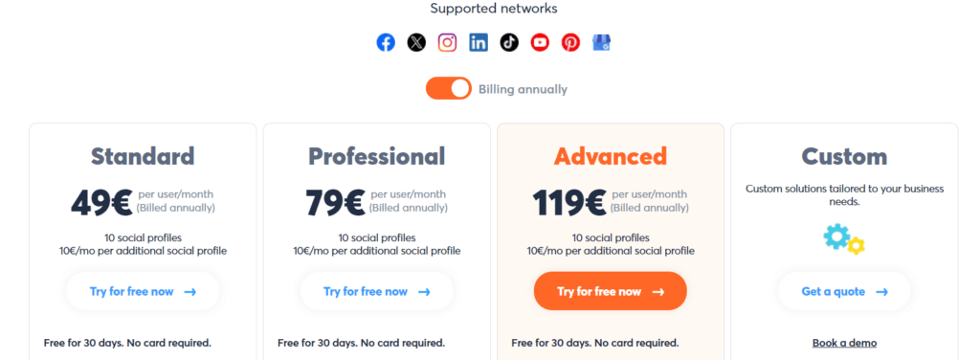This screenshot has width=980, height=360.
Task: Select the Instagram network icon
Action: click(x=447, y=42)
